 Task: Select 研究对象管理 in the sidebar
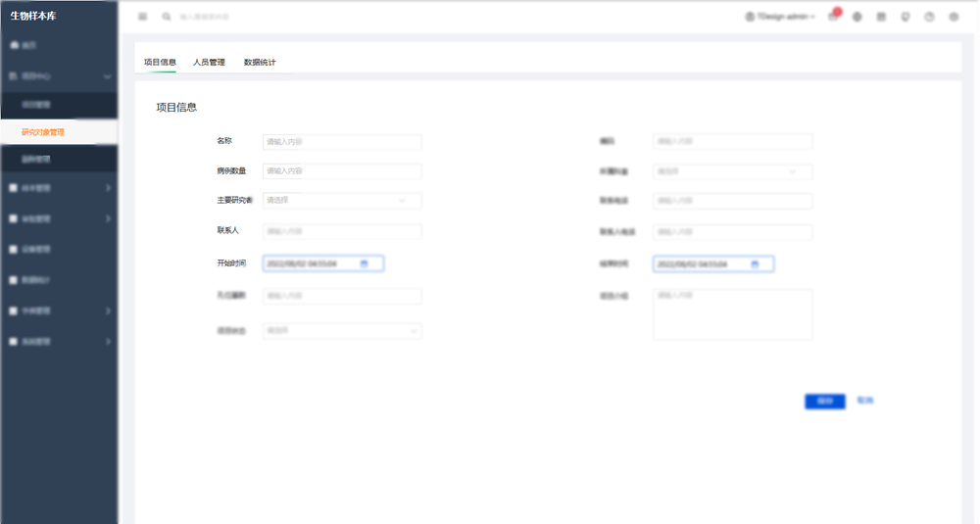[43, 132]
